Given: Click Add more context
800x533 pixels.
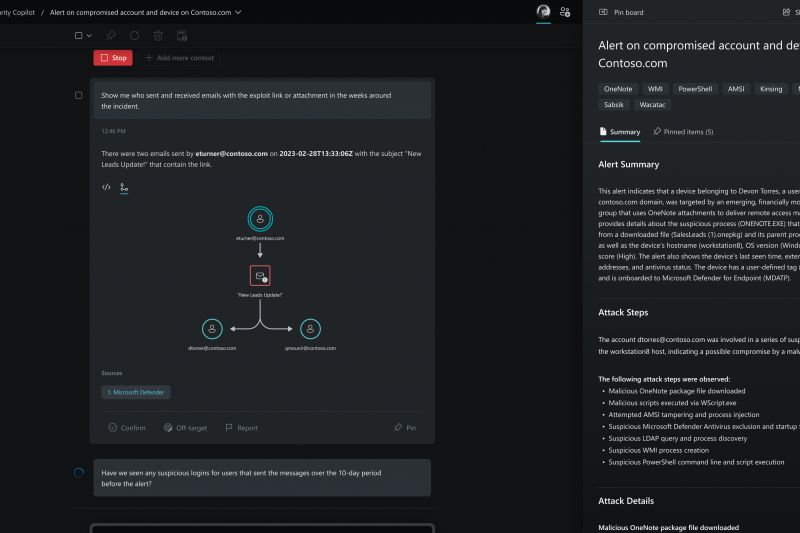Looking at the screenshot, I should (x=180, y=58).
